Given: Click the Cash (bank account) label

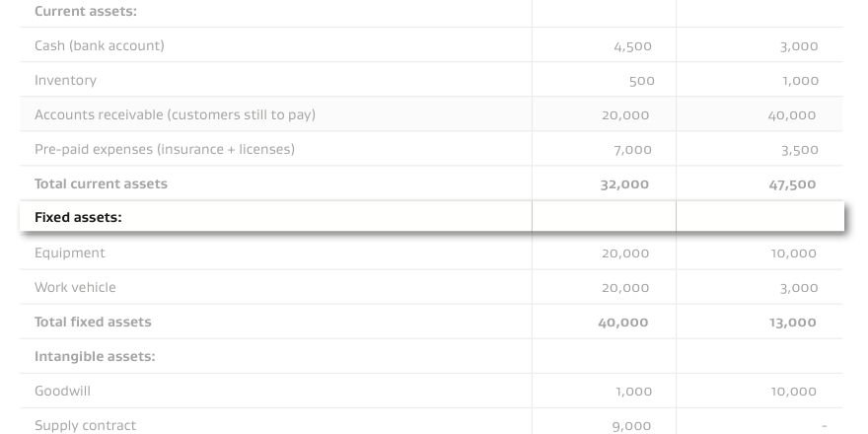Looking at the screenshot, I should click(99, 46).
